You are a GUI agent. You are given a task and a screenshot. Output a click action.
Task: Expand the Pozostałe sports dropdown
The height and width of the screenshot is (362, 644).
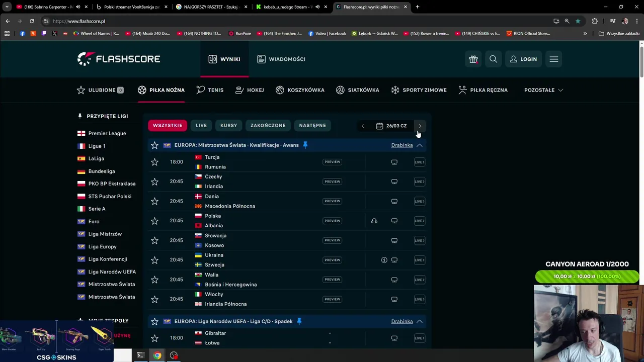(543, 90)
